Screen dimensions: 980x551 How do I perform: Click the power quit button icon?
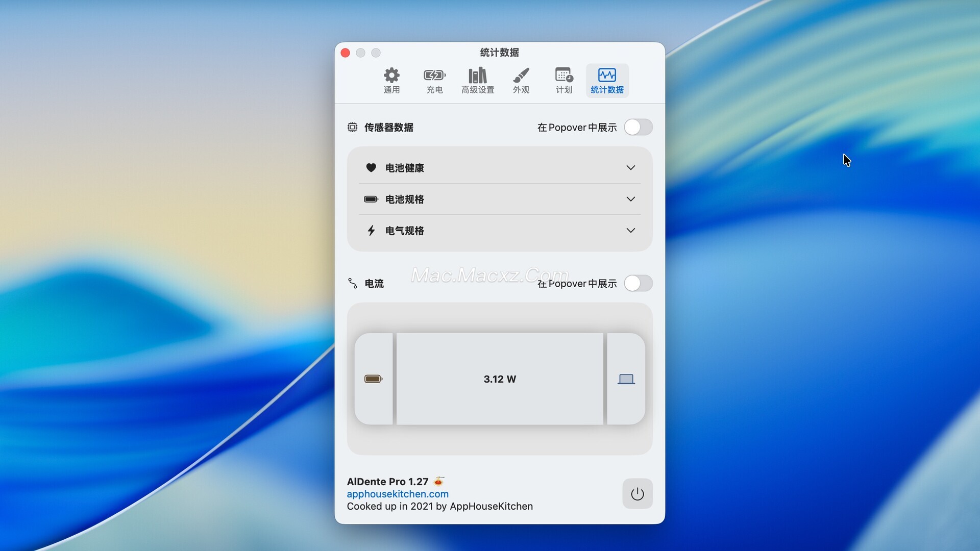(637, 494)
